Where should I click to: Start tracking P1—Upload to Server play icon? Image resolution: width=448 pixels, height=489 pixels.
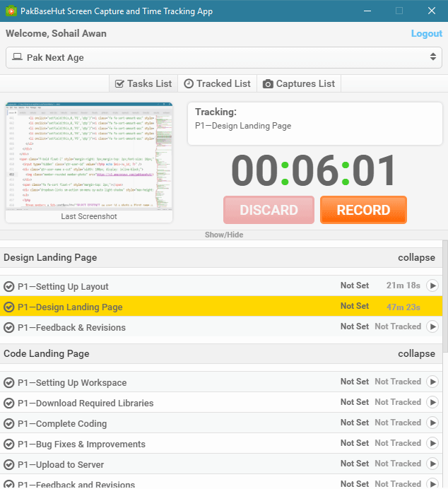click(x=432, y=464)
